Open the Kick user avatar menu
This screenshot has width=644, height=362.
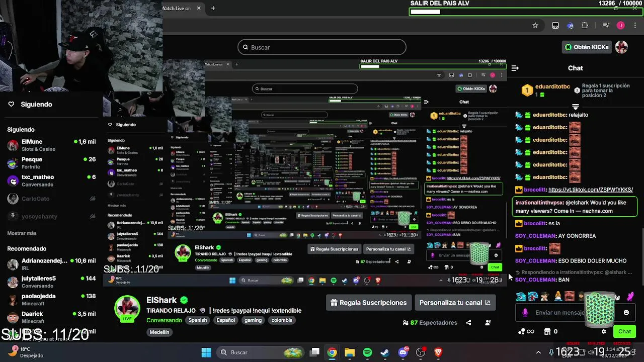coord(622,47)
